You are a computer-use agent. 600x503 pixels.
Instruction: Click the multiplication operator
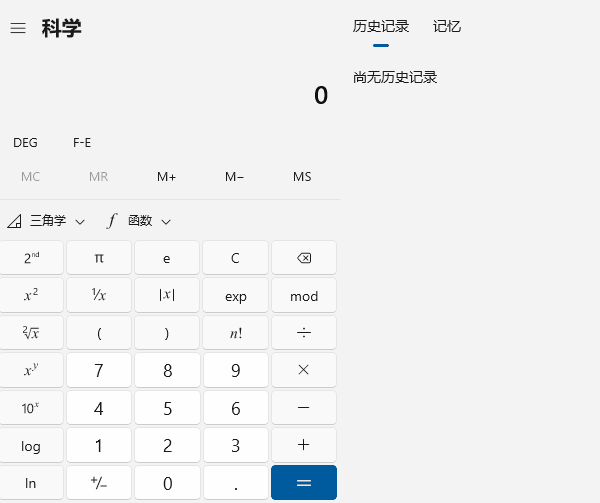pos(304,370)
